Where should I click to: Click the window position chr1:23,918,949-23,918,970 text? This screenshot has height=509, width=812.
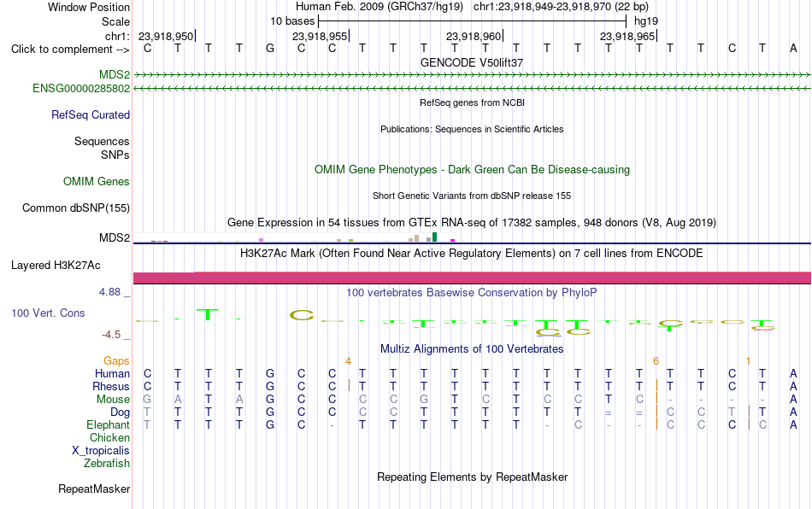(x=561, y=7)
